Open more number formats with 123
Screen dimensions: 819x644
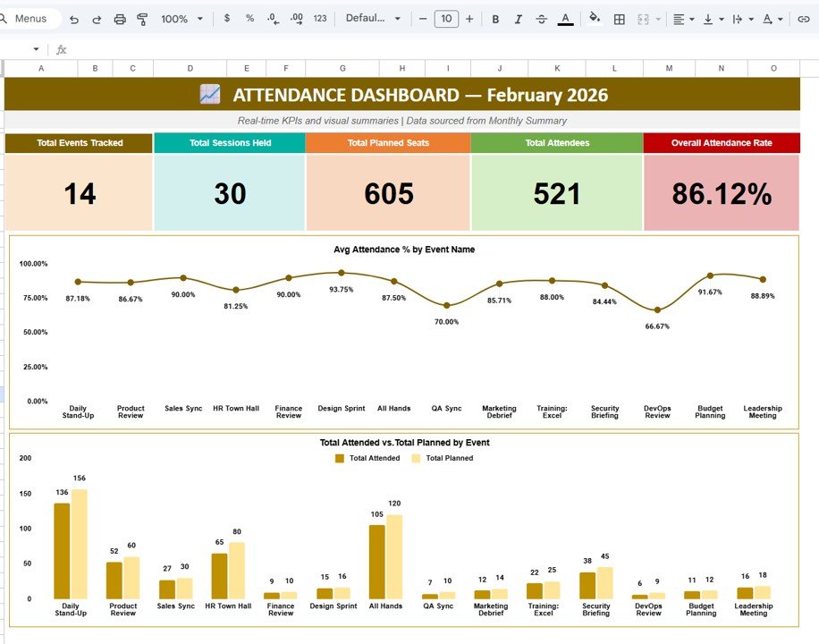(x=319, y=18)
